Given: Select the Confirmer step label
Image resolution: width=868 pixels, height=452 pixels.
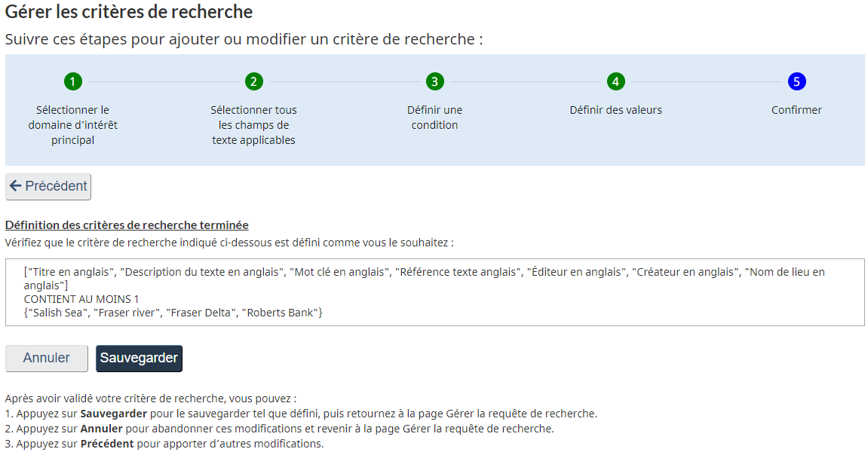Looking at the screenshot, I should (x=797, y=109).
